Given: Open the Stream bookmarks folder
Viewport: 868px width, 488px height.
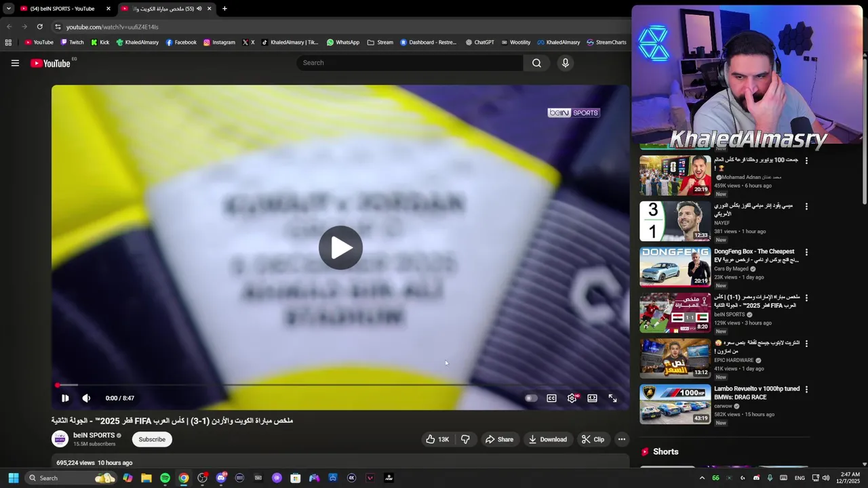Looking at the screenshot, I should [x=380, y=42].
